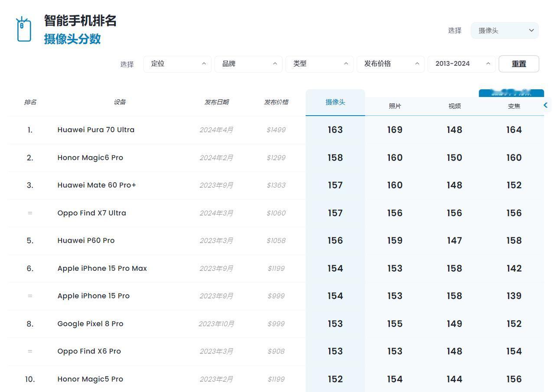Image resolution: width=555 pixels, height=392 pixels.
Task: Click the left chevron beside the 变焦 column
Action: coord(545,105)
